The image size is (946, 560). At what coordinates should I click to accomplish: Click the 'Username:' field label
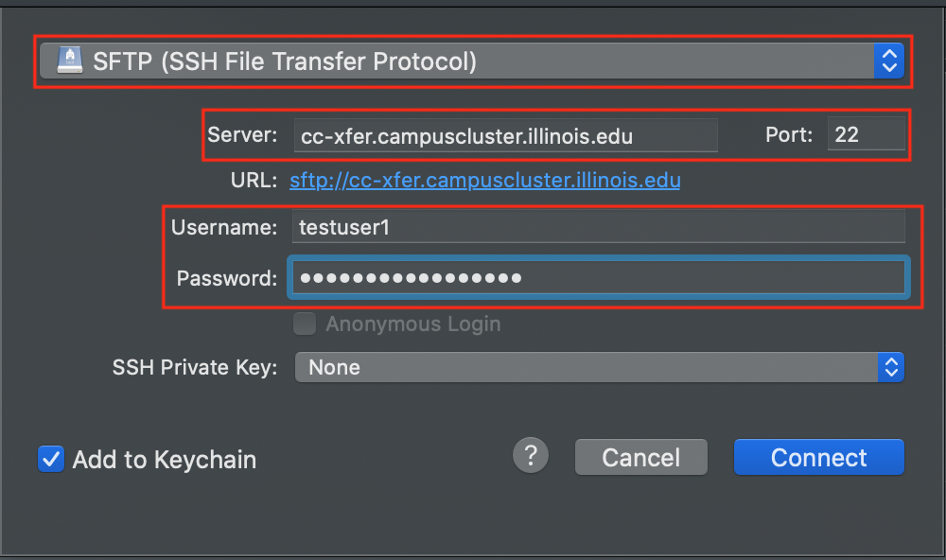coord(224,227)
